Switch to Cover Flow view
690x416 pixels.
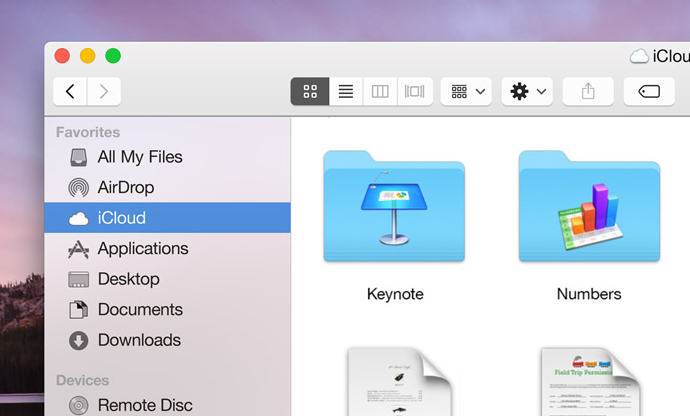[415, 92]
